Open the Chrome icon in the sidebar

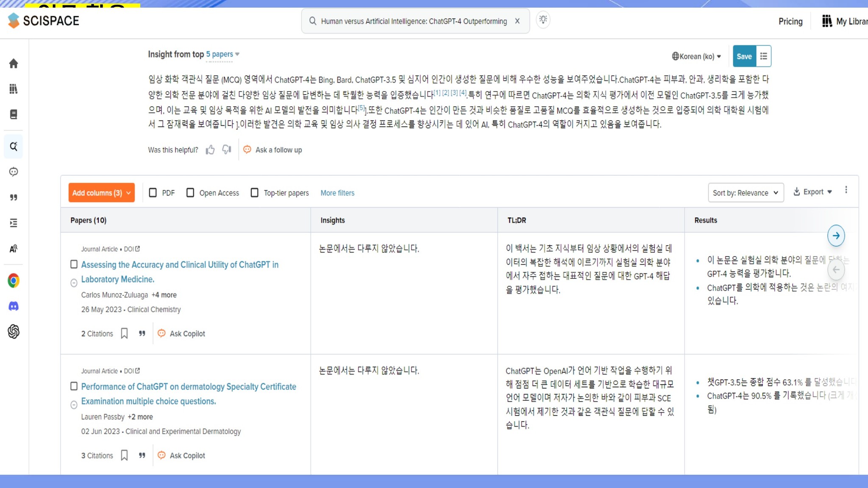pyautogui.click(x=14, y=280)
